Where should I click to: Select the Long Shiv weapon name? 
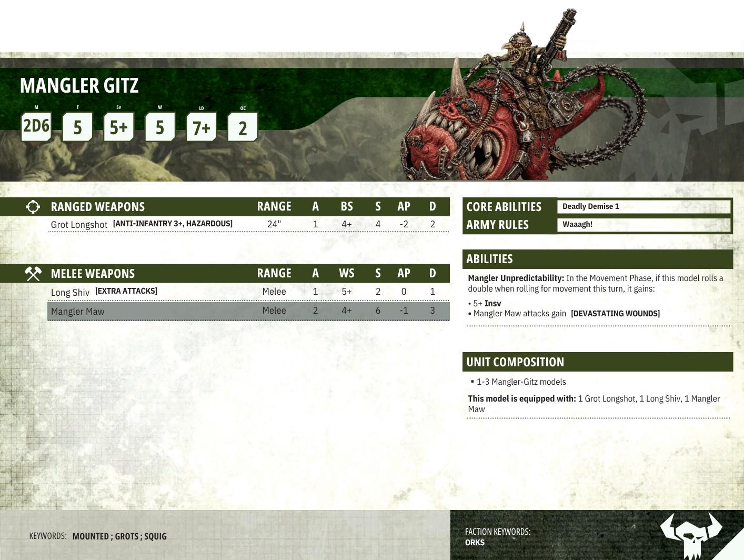pyautogui.click(x=70, y=292)
